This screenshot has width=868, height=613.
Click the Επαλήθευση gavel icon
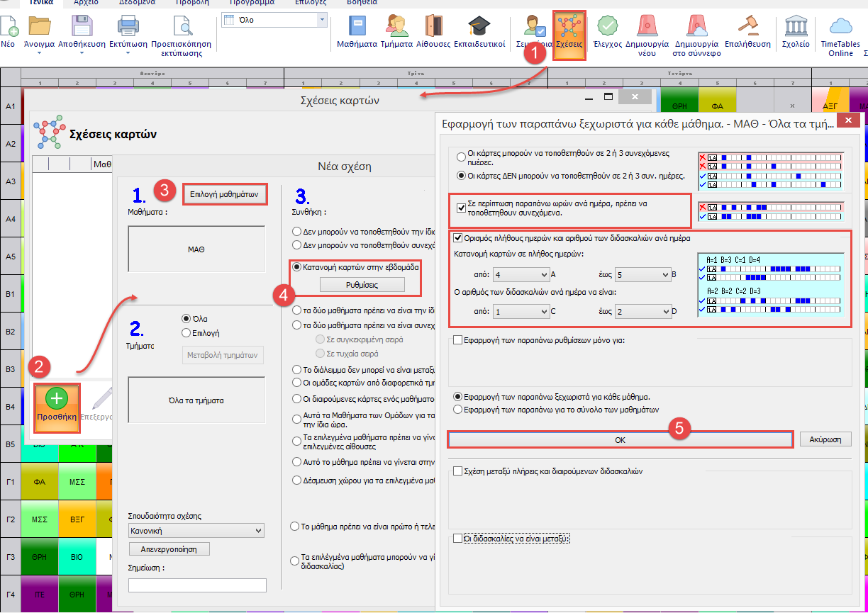(747, 26)
